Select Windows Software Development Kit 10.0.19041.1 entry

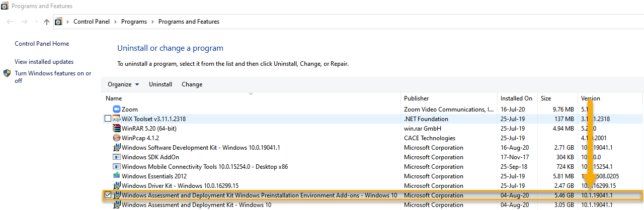201,148
